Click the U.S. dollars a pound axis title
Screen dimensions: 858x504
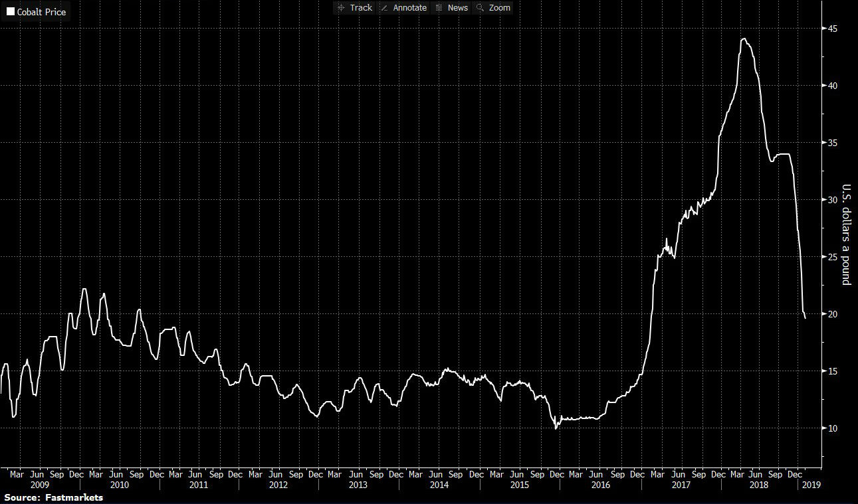(846, 234)
